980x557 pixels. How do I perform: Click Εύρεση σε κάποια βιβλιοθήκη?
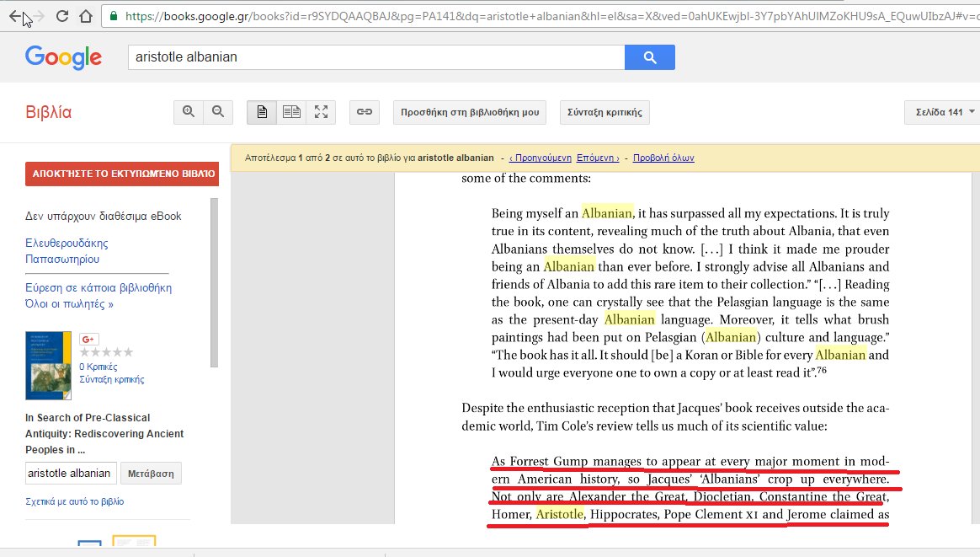click(x=99, y=288)
